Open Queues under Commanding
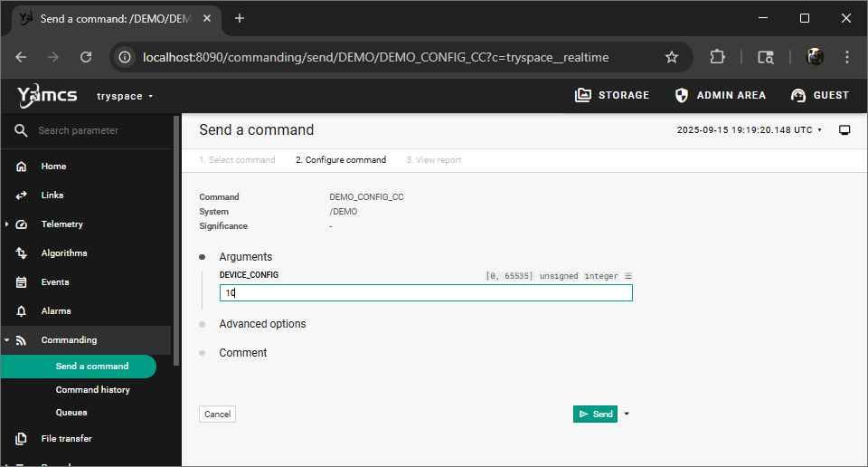 point(71,412)
